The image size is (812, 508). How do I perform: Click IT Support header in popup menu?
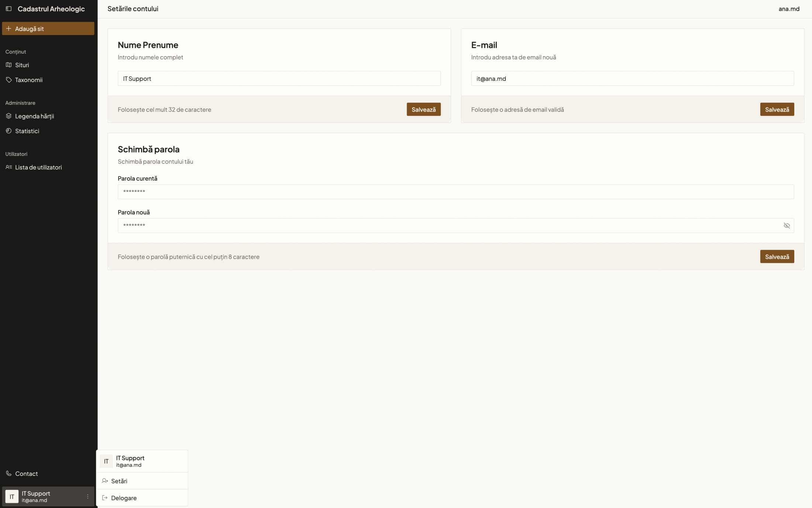point(142,461)
